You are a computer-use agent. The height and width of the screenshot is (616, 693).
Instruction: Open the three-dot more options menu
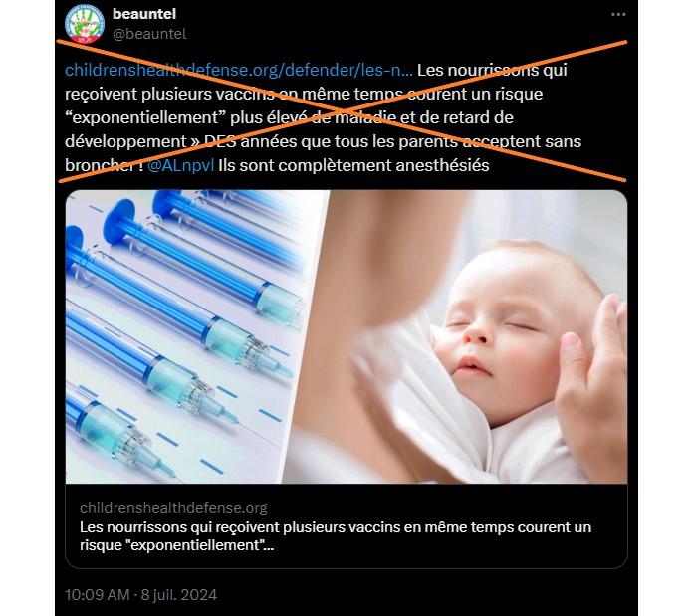(x=618, y=15)
